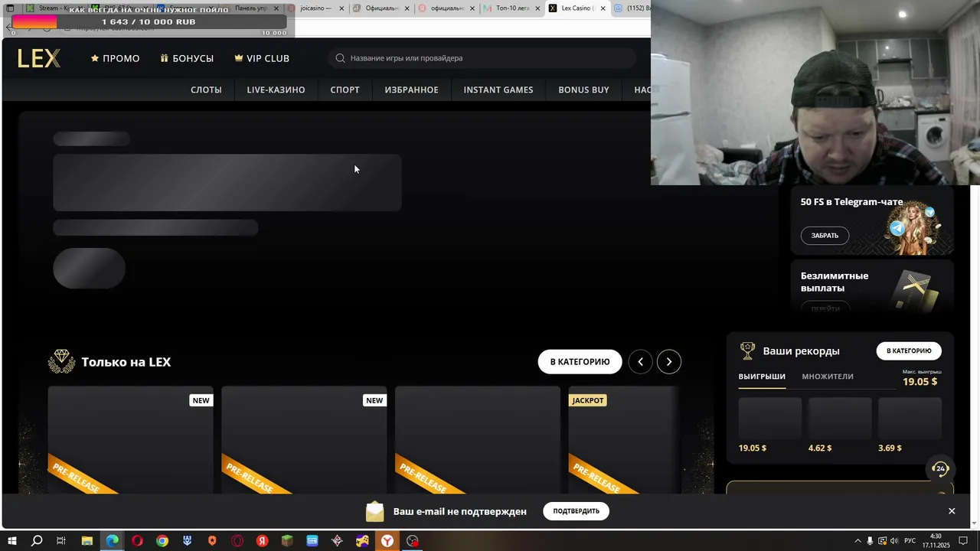Open the Безлимитные выплаты banner
Viewport: 980px width, 551px height.
(x=872, y=285)
